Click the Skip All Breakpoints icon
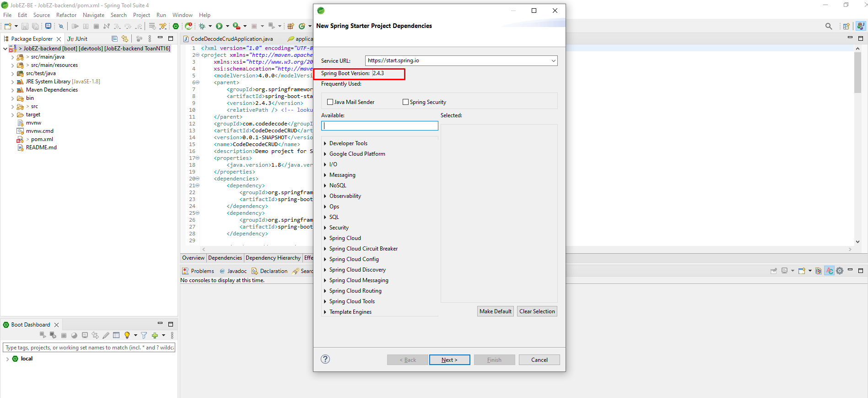868x398 pixels. point(61,26)
